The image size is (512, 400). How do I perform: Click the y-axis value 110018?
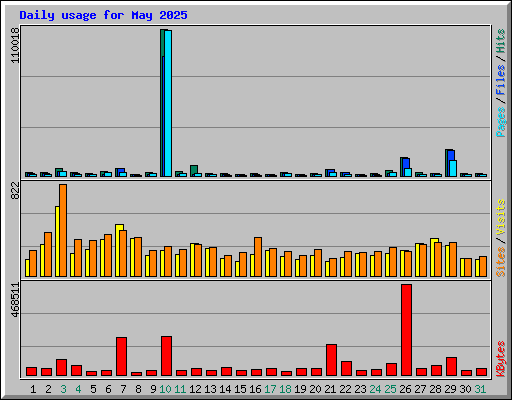click(15, 46)
